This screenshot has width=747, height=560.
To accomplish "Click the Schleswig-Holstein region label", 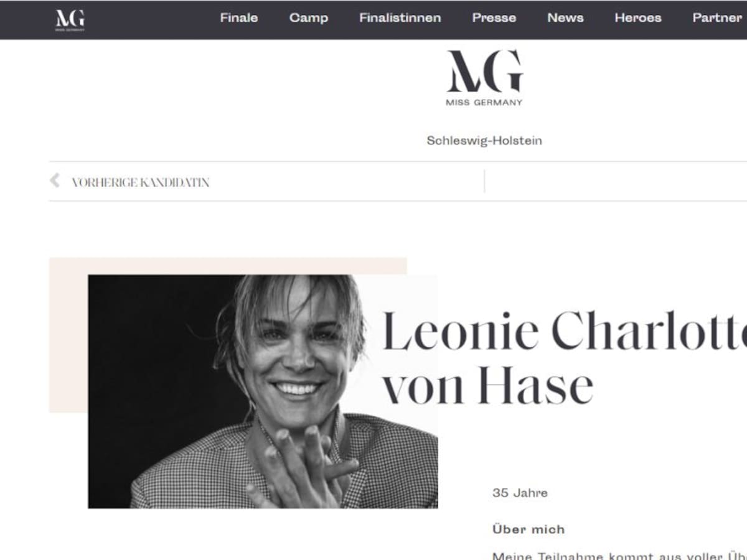I will click(484, 141).
